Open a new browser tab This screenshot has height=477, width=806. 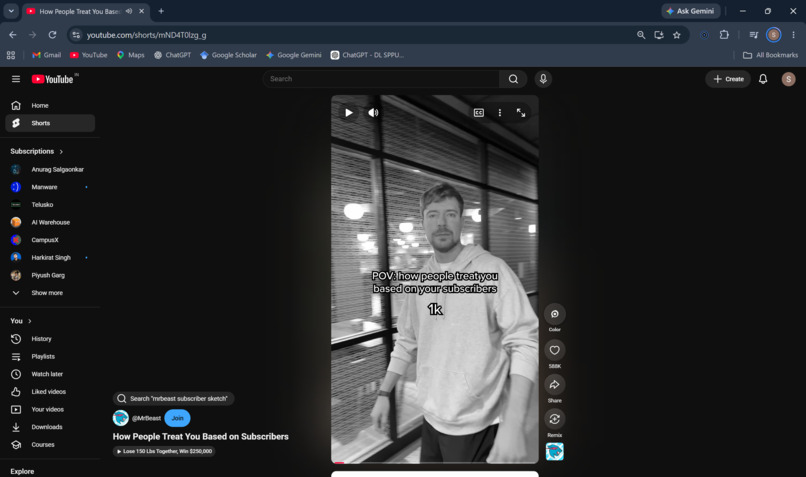[161, 11]
